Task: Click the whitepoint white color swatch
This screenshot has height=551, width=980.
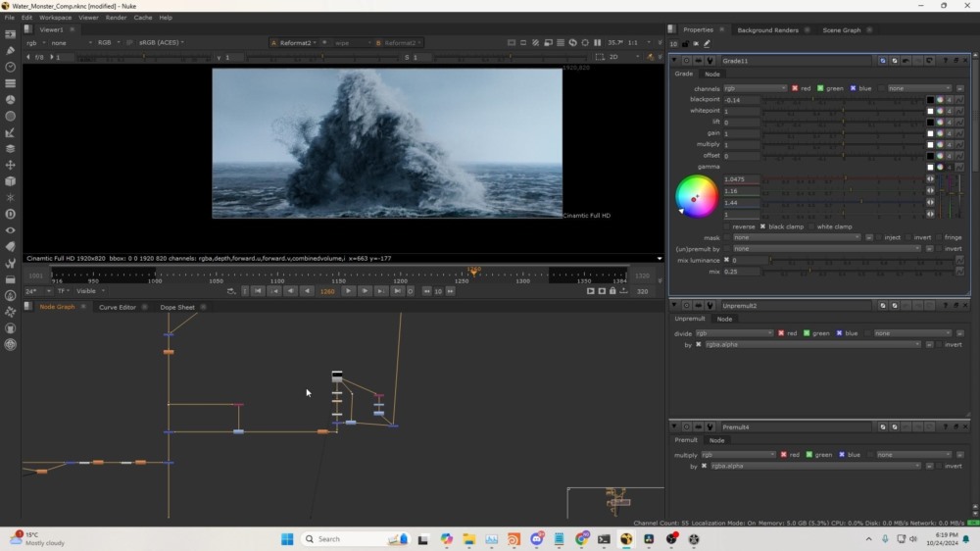Action: 930,111
